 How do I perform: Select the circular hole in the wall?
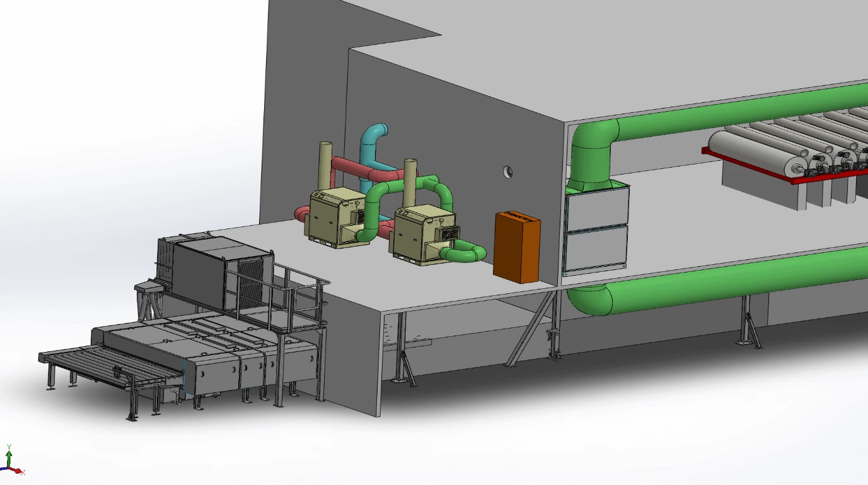[508, 172]
